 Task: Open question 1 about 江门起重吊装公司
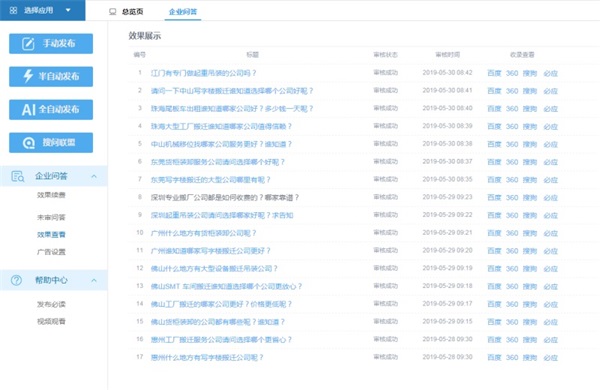203,73
